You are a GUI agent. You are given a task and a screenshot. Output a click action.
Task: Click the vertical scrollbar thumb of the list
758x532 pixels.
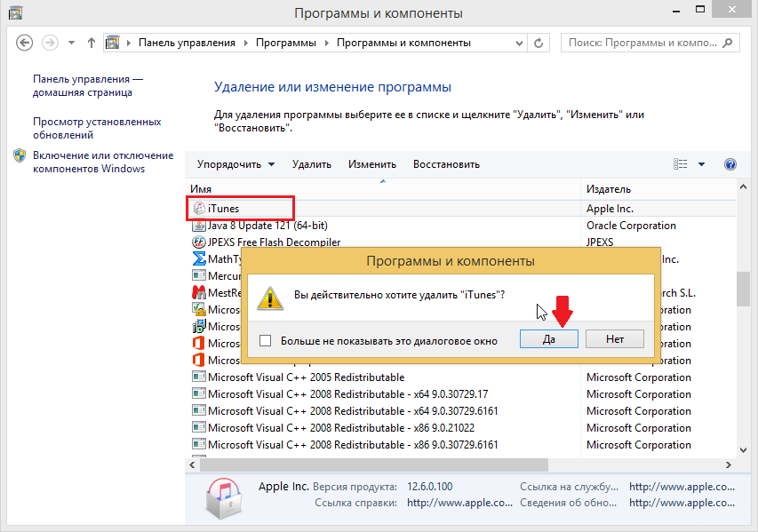(x=743, y=289)
